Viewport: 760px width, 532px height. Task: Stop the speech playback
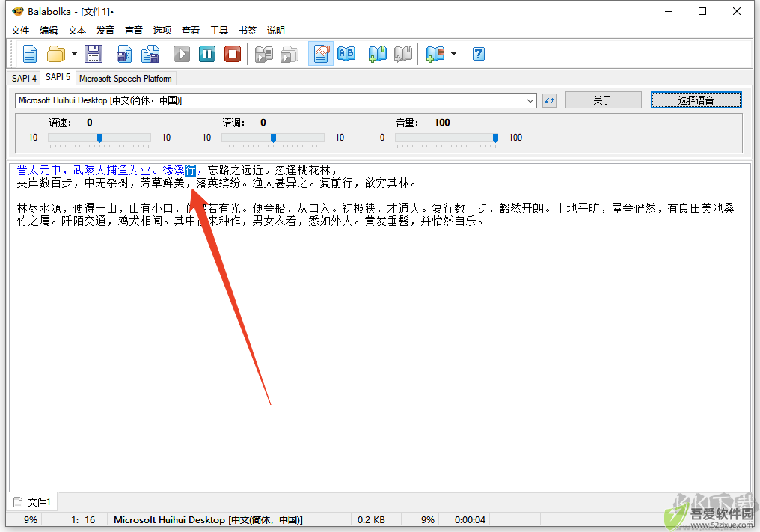click(x=233, y=54)
